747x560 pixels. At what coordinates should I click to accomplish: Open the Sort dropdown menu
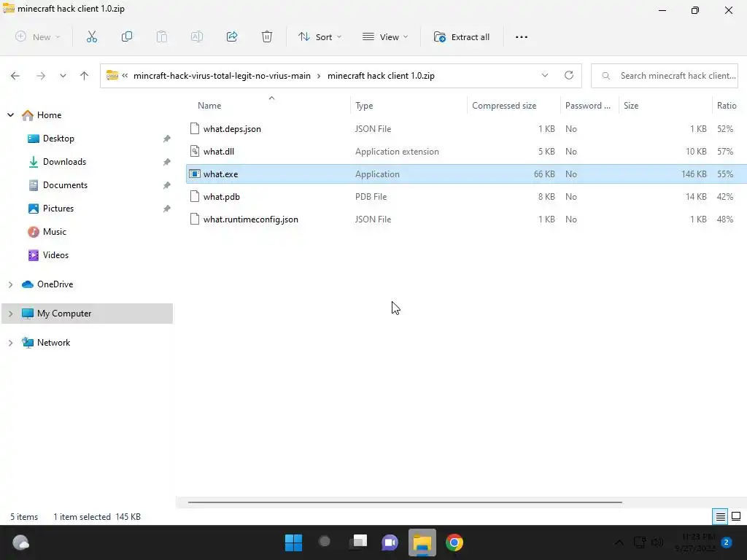point(320,37)
